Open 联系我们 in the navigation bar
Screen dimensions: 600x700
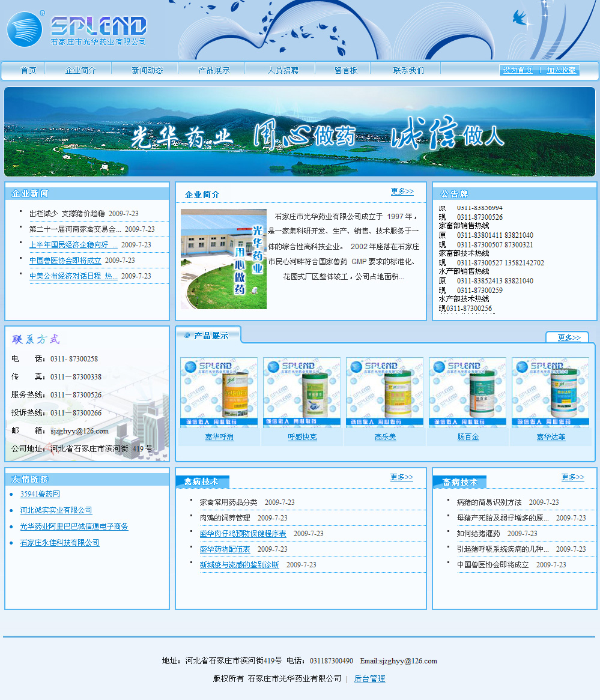point(408,70)
